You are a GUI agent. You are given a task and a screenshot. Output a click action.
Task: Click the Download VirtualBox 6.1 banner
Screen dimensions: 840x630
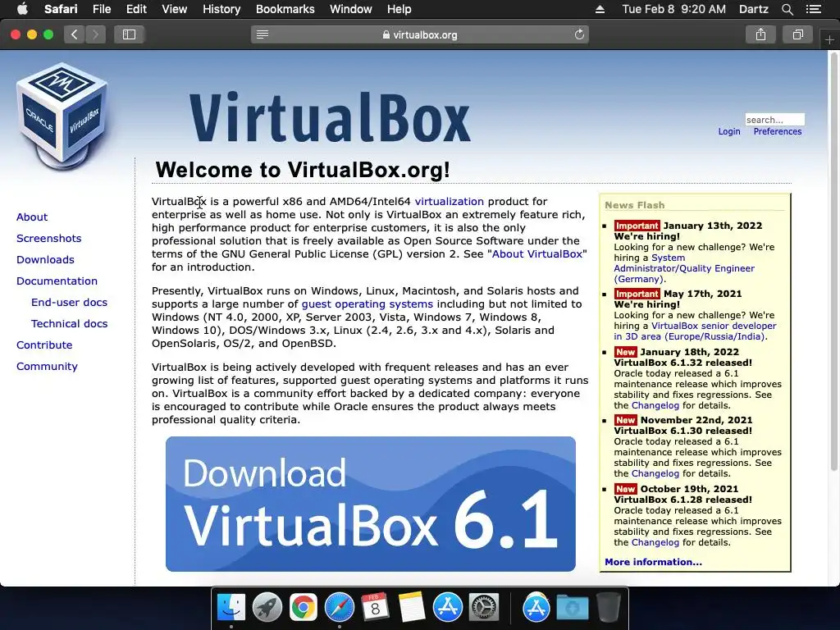371,504
